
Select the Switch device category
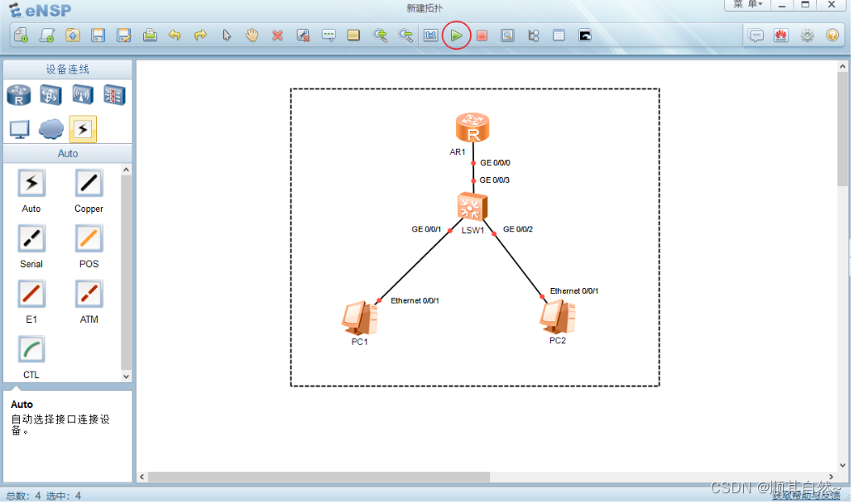(x=50, y=95)
